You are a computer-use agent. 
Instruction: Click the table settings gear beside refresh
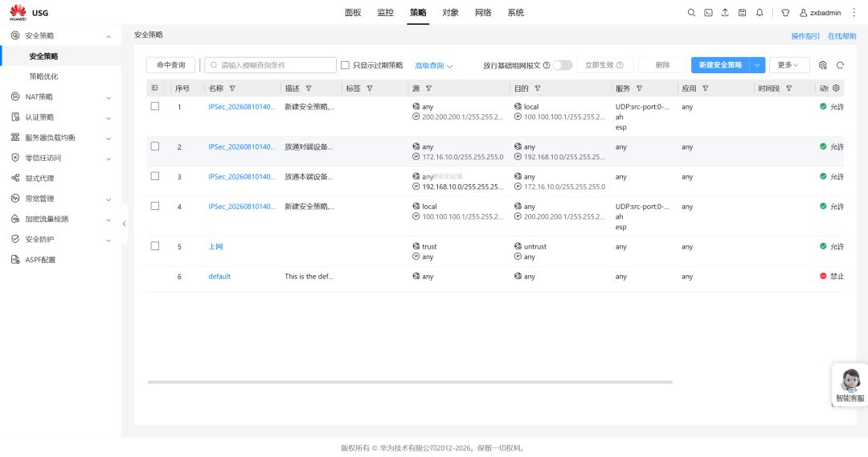[823, 65]
